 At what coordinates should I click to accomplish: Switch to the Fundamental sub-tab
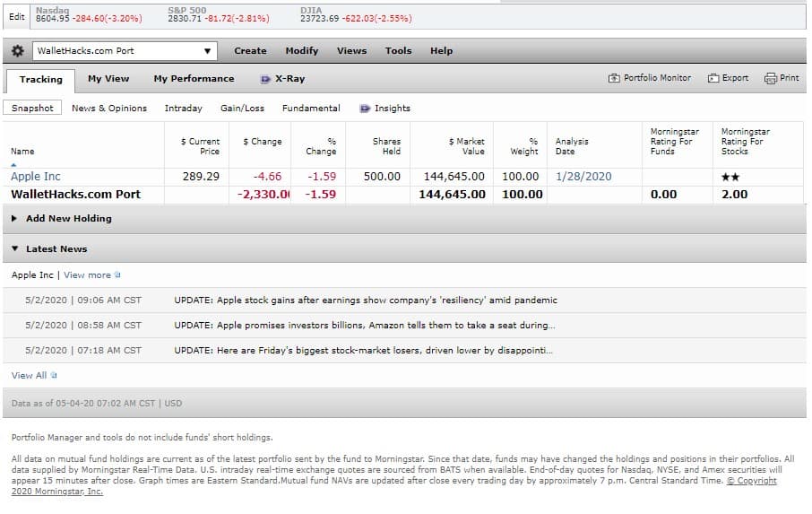pyautogui.click(x=311, y=109)
